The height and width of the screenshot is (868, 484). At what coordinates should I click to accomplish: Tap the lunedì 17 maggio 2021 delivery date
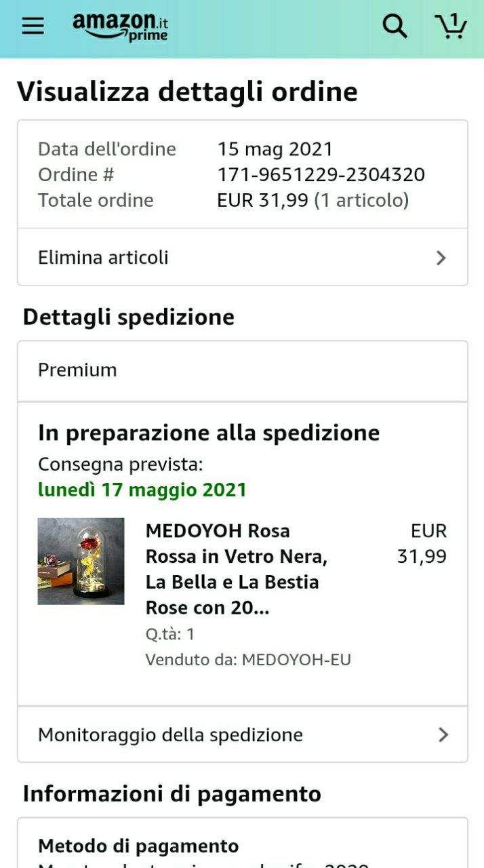point(142,490)
